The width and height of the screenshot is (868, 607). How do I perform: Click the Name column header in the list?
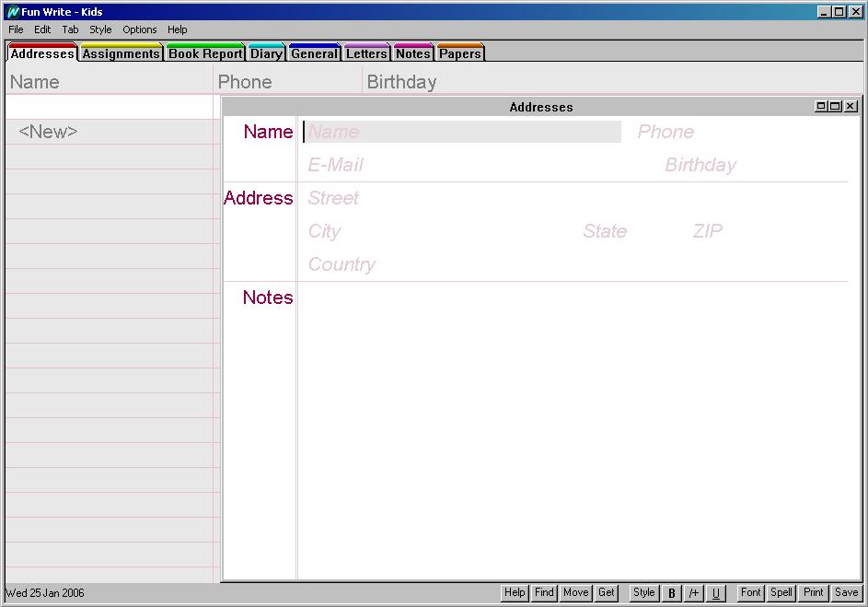pos(34,82)
